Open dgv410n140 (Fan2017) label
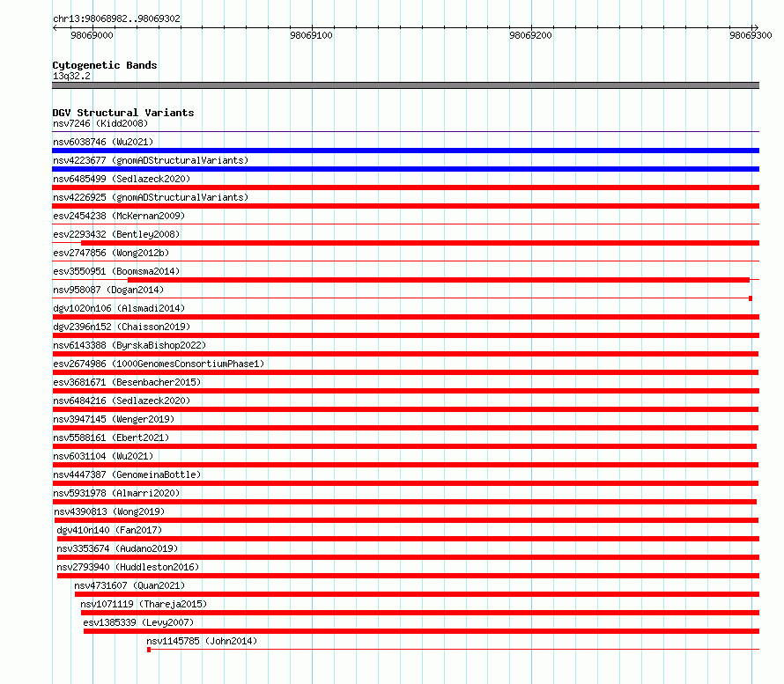The height and width of the screenshot is (684, 784). pyautogui.click(x=109, y=530)
